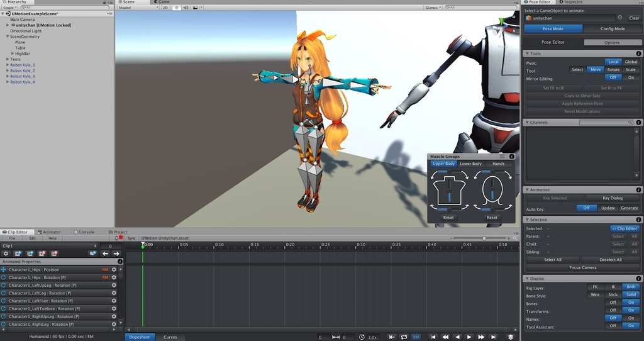The image size is (644, 341).
Task: Click the Selection section info icon
Action: tap(639, 220)
